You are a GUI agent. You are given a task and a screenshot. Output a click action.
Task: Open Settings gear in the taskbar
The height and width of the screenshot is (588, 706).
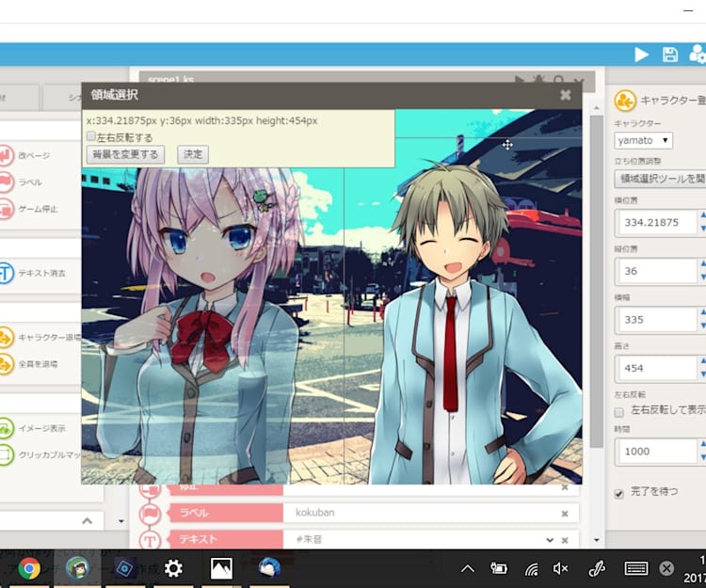coord(173,568)
